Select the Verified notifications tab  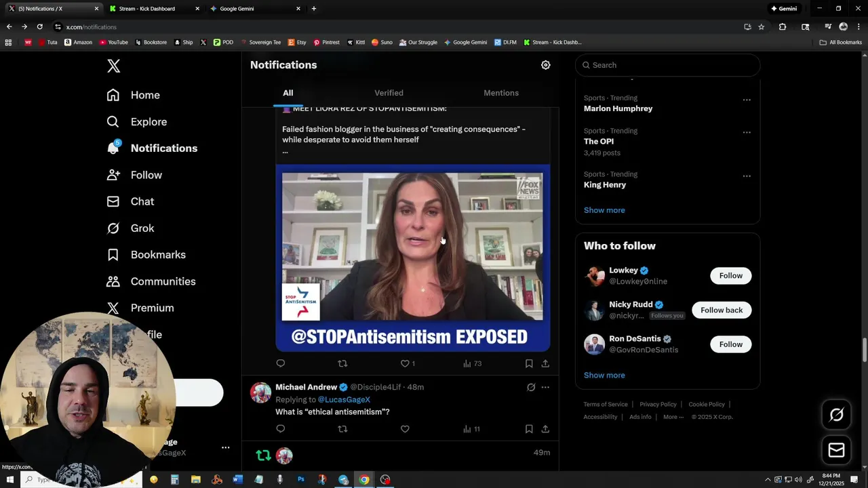[389, 93]
